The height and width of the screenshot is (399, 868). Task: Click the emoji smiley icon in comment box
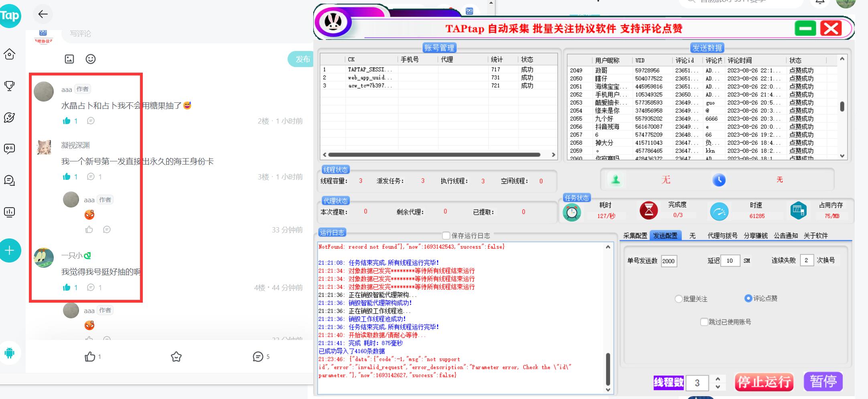click(91, 59)
